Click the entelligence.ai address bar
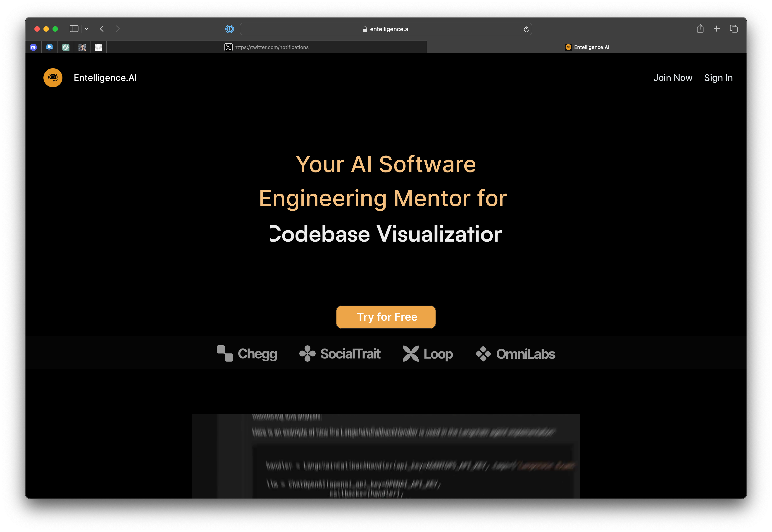The image size is (772, 532). coord(386,29)
